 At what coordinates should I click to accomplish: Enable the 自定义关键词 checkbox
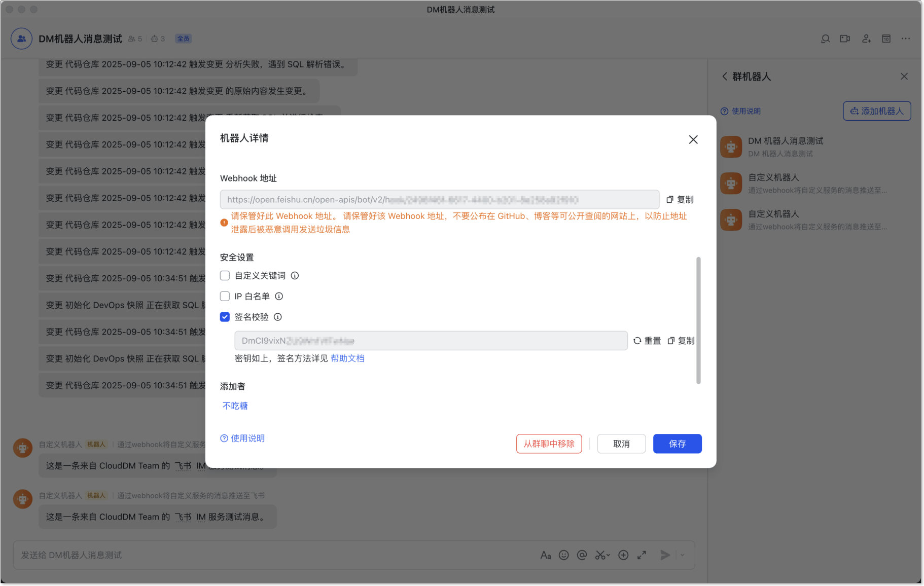point(225,276)
